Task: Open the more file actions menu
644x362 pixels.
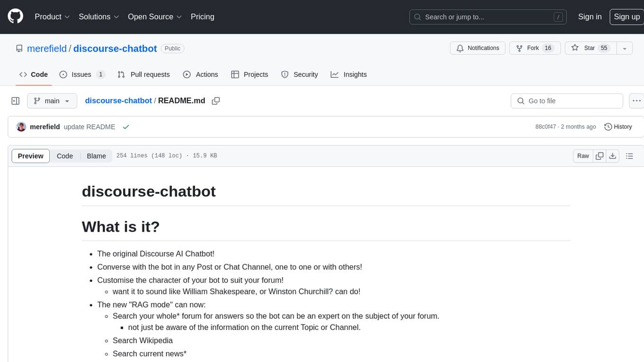Action: click(x=636, y=101)
